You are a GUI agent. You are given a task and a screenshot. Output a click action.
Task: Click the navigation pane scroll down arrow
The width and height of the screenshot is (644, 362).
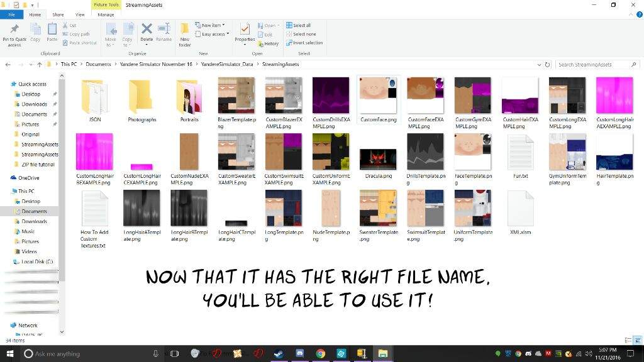pyautogui.click(x=62, y=332)
